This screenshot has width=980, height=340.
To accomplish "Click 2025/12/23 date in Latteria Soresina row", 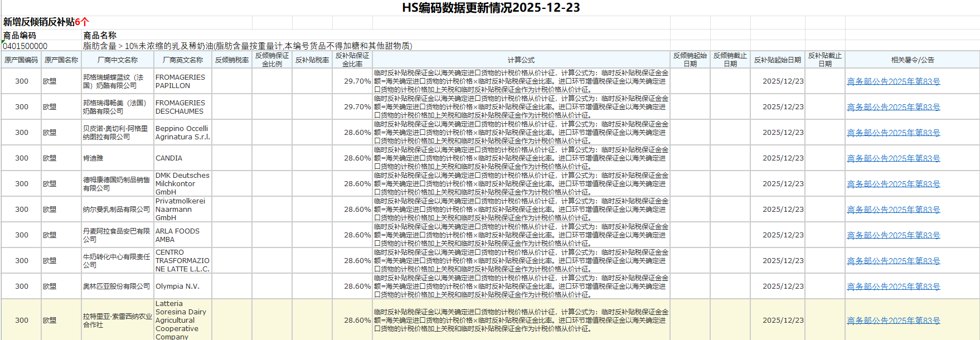I will [783, 320].
